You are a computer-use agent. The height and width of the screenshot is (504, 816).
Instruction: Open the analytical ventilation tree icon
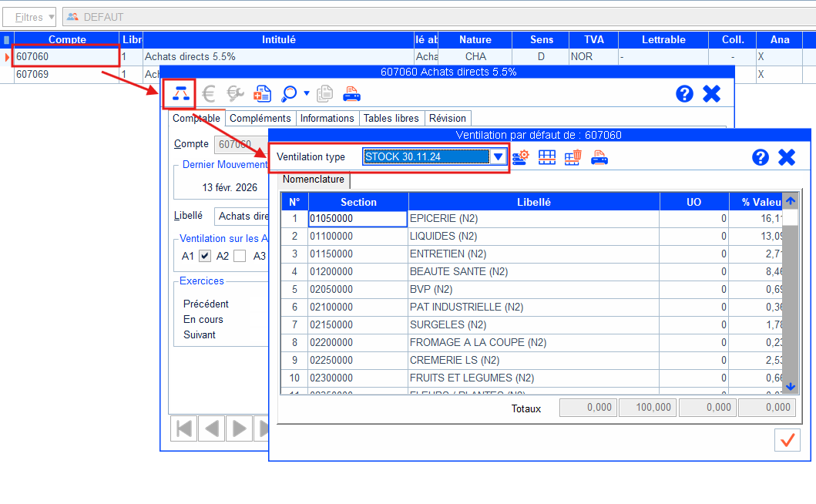coord(180,94)
